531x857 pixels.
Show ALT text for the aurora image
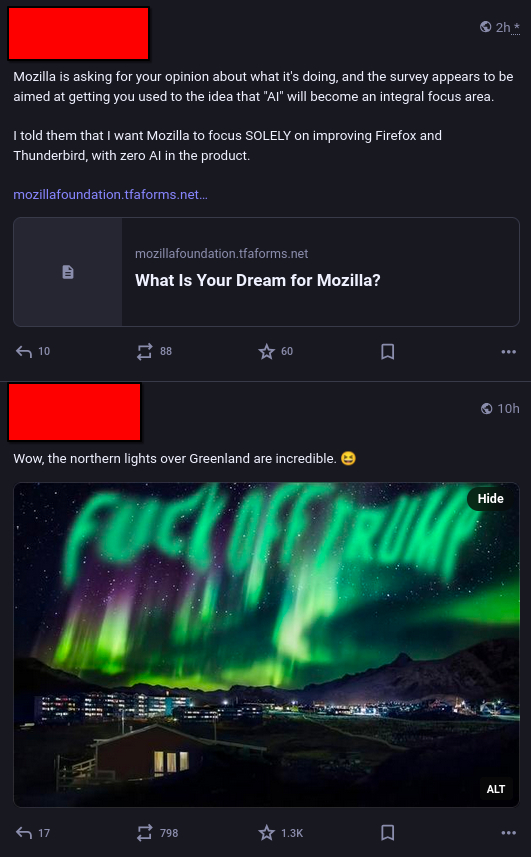click(495, 789)
